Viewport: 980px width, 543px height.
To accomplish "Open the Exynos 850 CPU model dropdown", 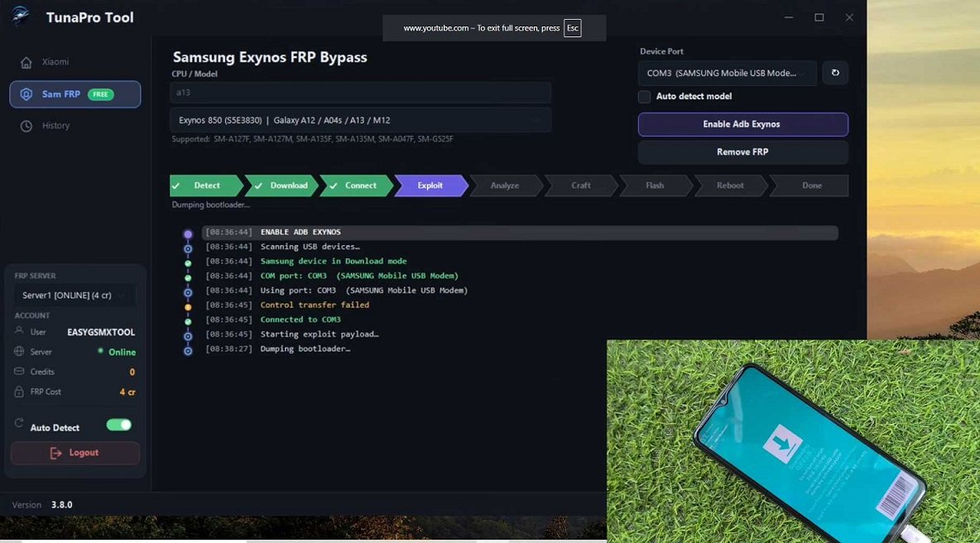I will (x=361, y=120).
